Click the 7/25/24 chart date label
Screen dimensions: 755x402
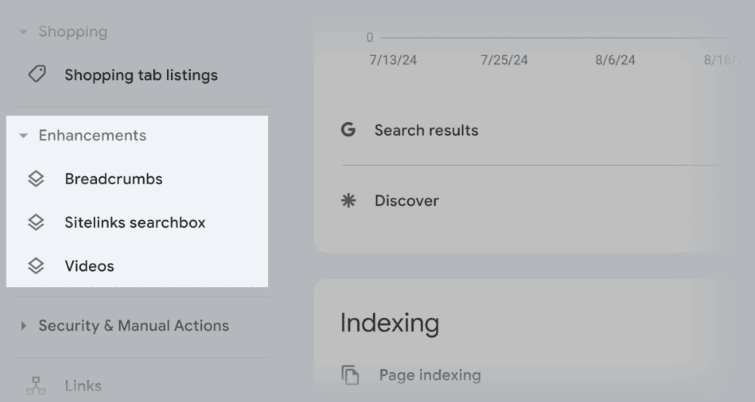[504, 60]
